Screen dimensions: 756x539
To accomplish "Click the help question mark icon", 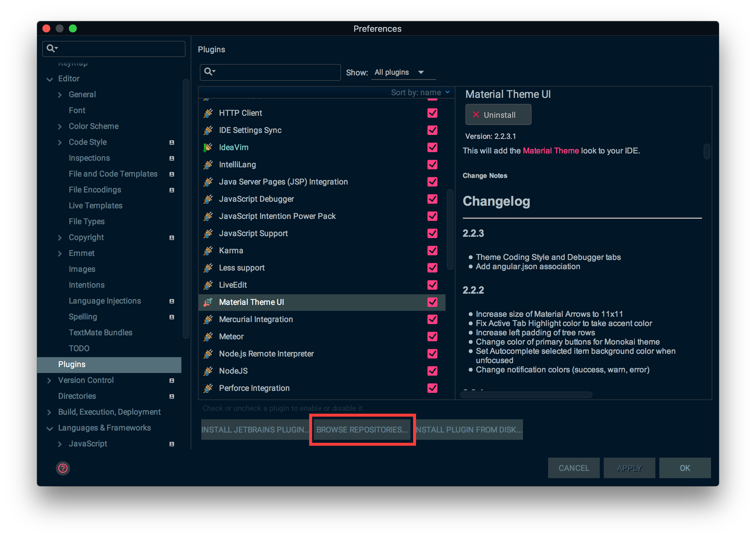I will pyautogui.click(x=63, y=468).
